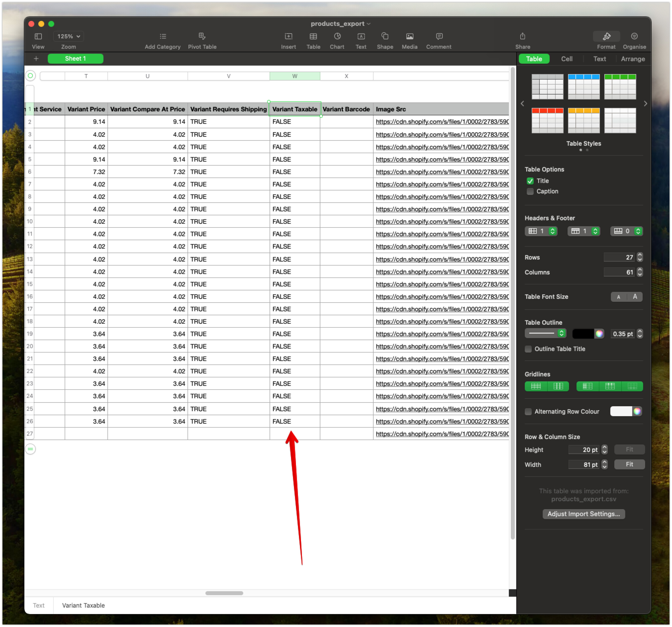This screenshot has width=672, height=627.
Task: Click the Add Category icon
Action: 163,37
